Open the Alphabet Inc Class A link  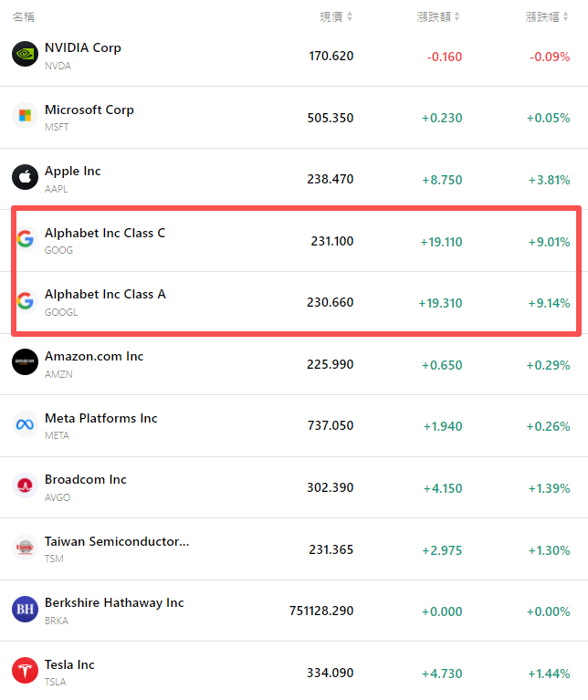click(105, 294)
